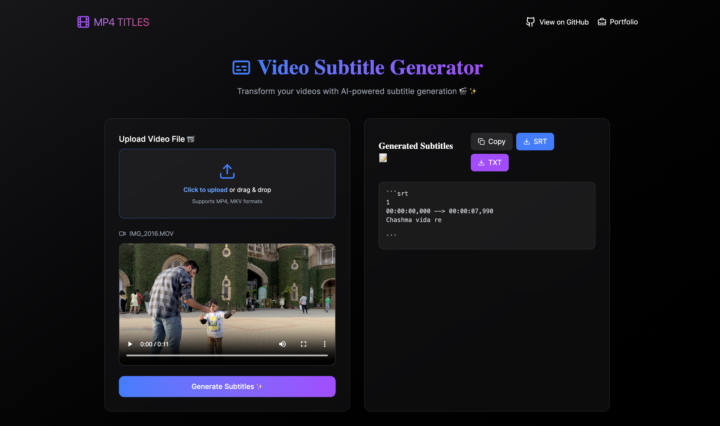Open View on GitHub link

557,22
